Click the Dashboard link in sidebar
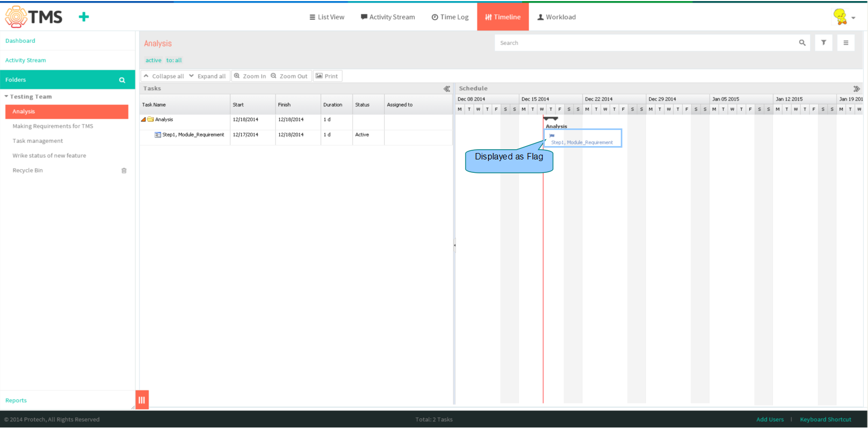Screen dimensions: 868x428 pyautogui.click(x=20, y=41)
